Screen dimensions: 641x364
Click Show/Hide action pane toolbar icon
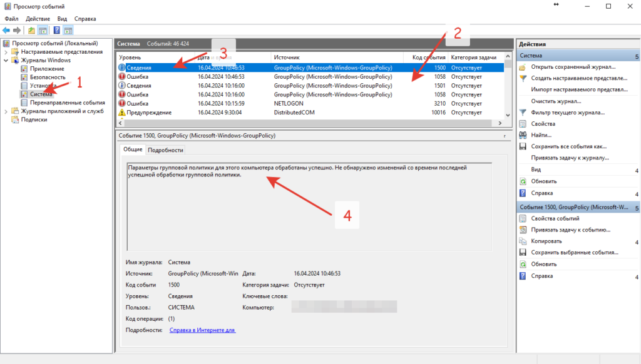[x=68, y=30]
